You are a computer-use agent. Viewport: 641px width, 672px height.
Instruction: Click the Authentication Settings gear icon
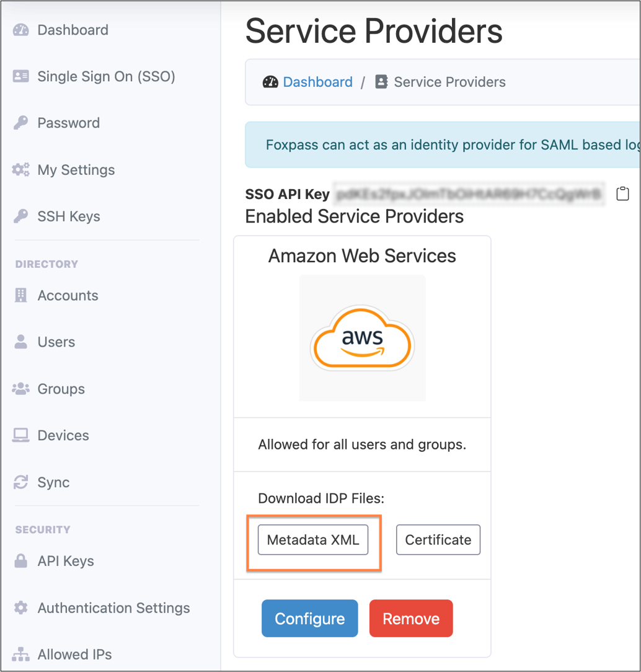click(20, 608)
